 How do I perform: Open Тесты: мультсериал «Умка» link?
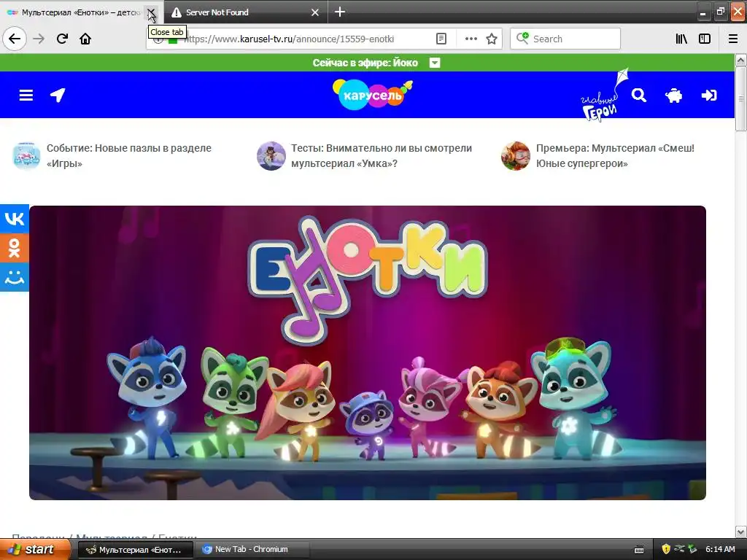click(x=381, y=156)
